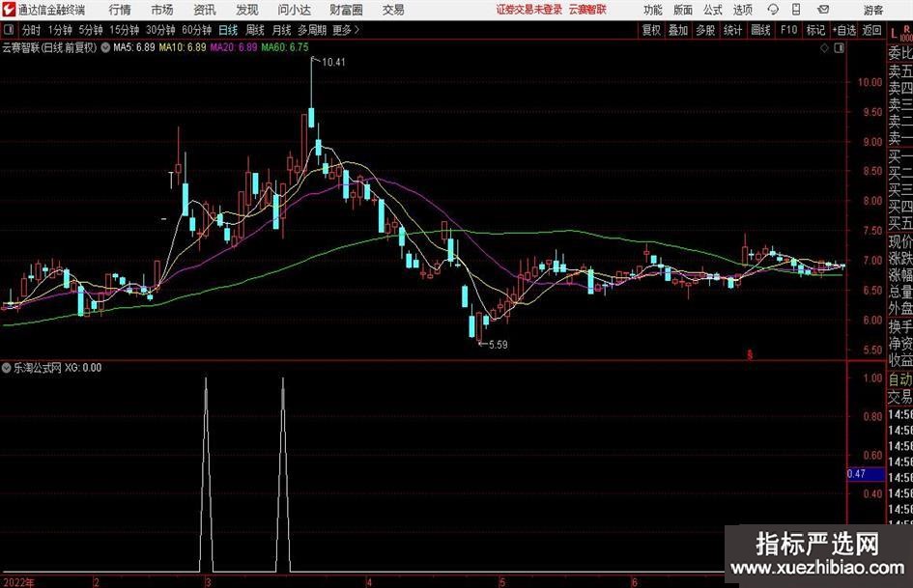Toggle the panel layout icon beside the diamond
913x588 pixels.
(839, 48)
